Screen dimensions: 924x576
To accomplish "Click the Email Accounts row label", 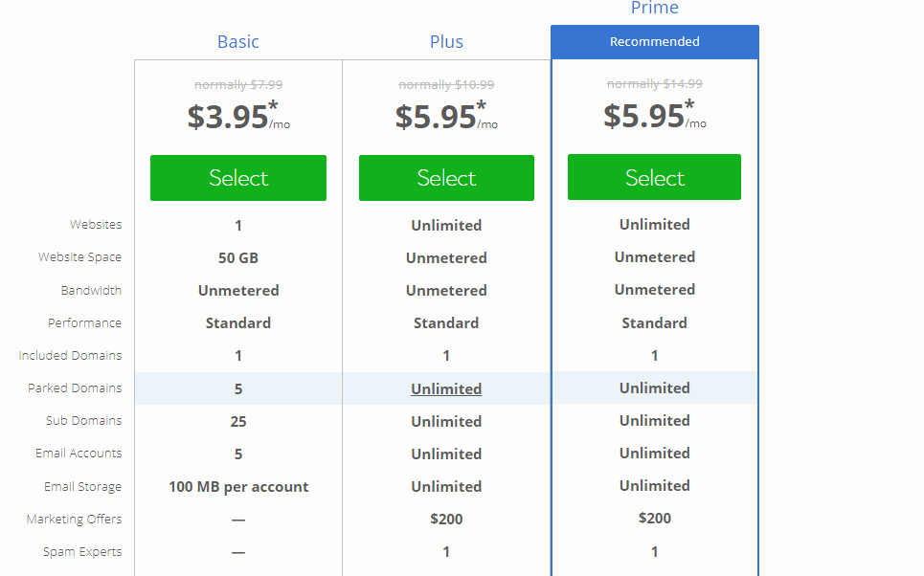I will pos(79,454).
